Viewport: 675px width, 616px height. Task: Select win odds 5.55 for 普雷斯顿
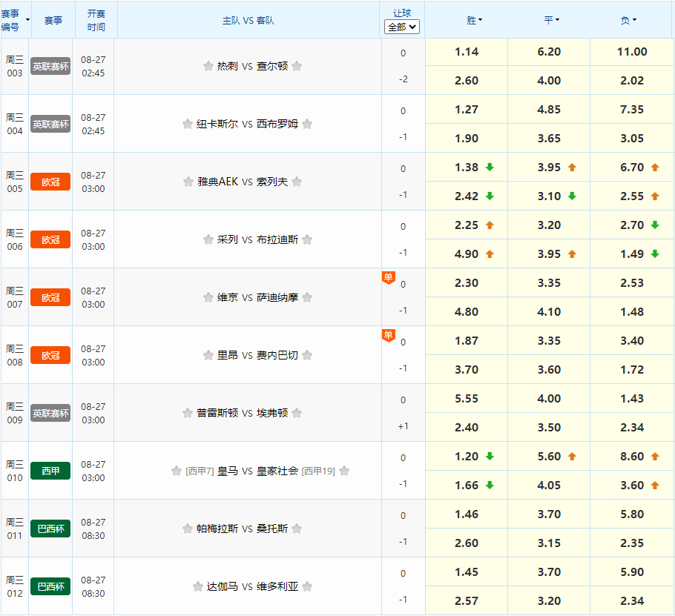(467, 399)
